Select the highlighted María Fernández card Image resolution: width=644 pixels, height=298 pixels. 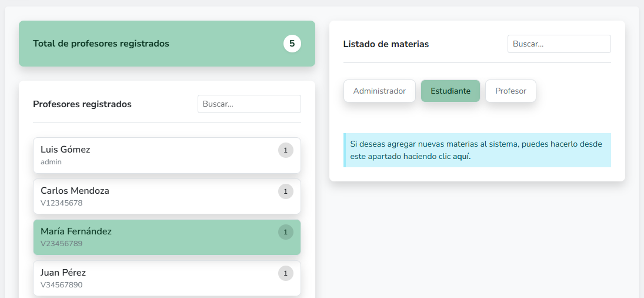[167, 237]
